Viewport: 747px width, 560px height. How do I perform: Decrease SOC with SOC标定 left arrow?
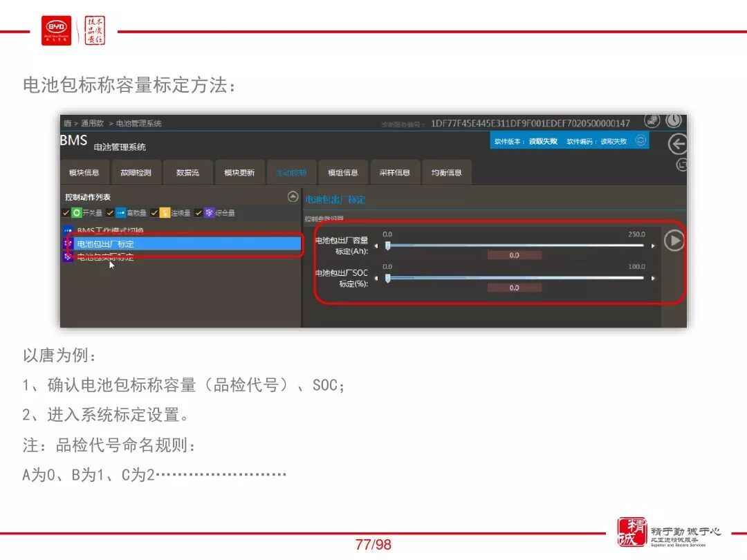click(x=376, y=278)
